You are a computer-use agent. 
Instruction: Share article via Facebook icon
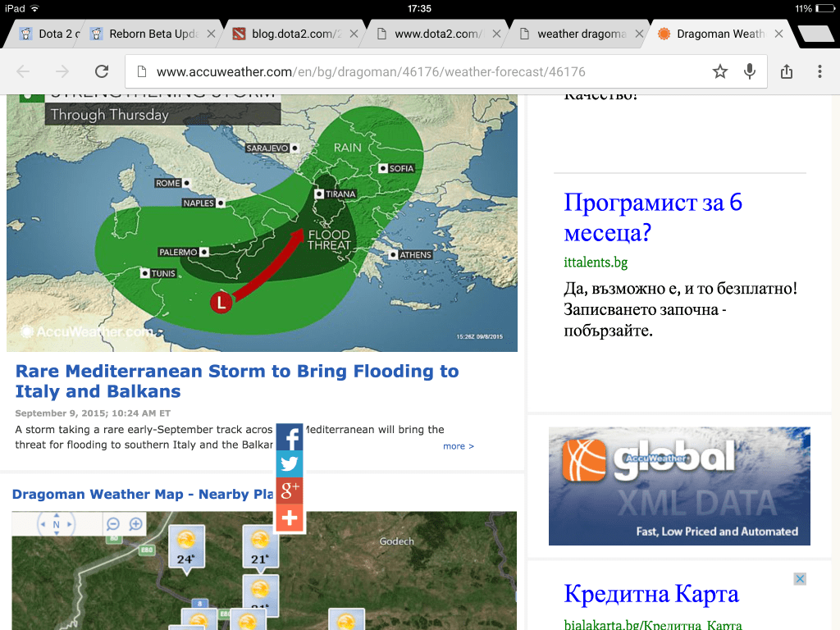pyautogui.click(x=290, y=437)
